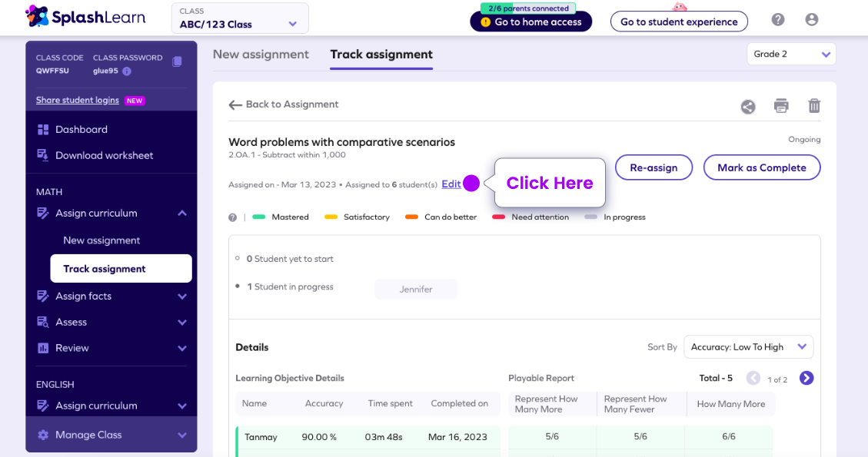The width and height of the screenshot is (868, 457).
Task: Go to next page of playable report
Action: 806,378
